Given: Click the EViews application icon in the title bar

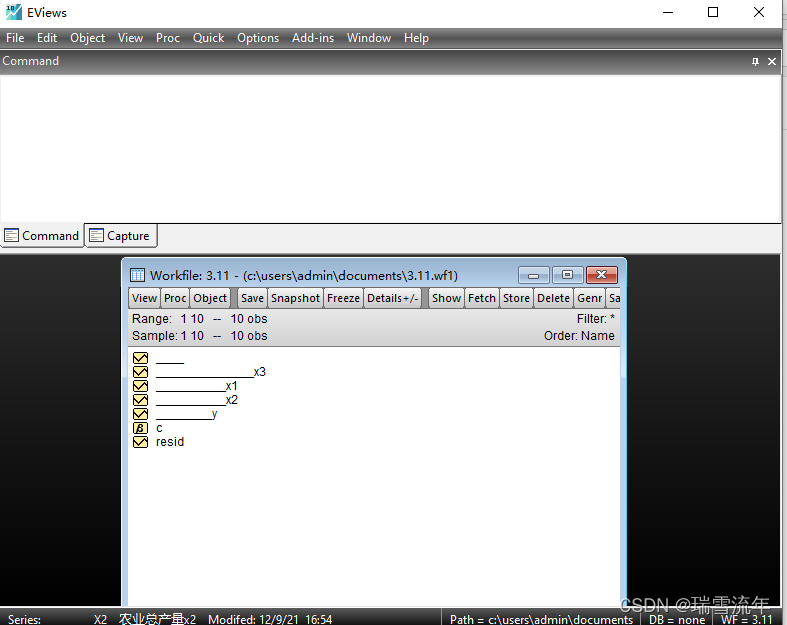Looking at the screenshot, I should 14,12.
